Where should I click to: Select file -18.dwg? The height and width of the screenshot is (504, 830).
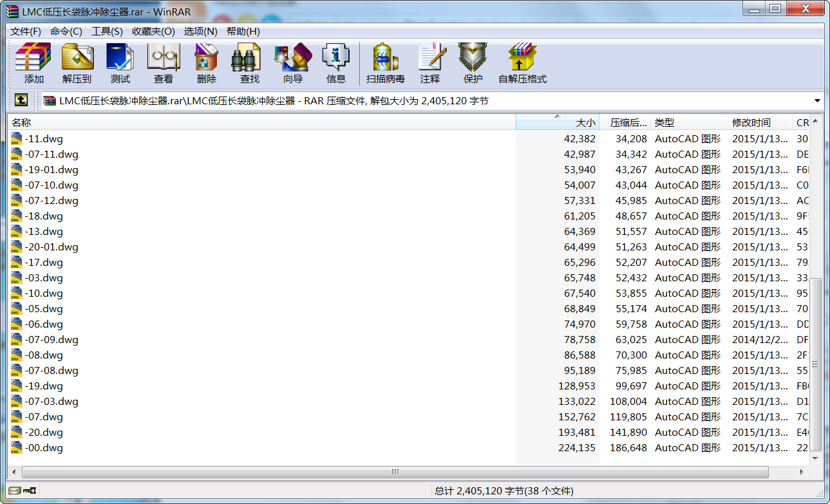44,216
